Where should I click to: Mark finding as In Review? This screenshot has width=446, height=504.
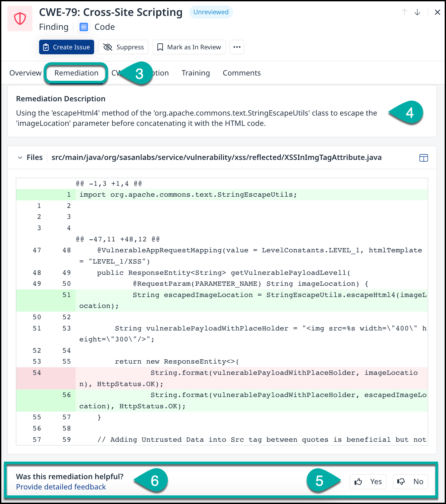click(x=189, y=47)
